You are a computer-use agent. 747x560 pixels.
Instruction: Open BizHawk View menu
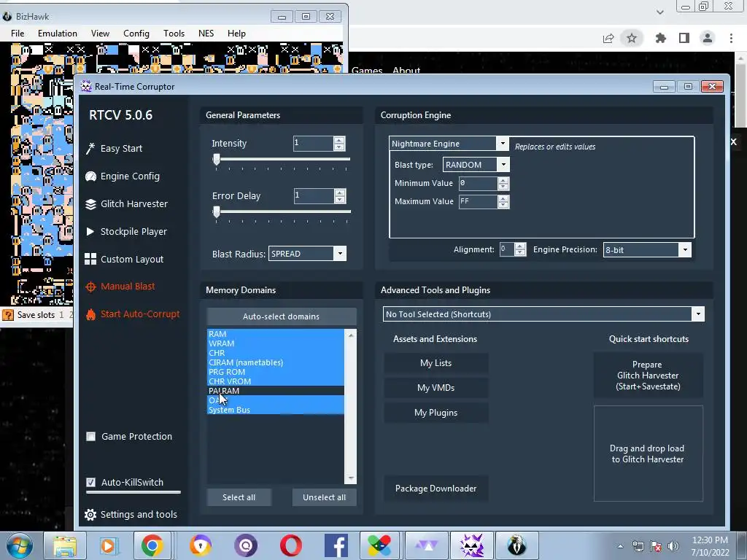coord(100,34)
